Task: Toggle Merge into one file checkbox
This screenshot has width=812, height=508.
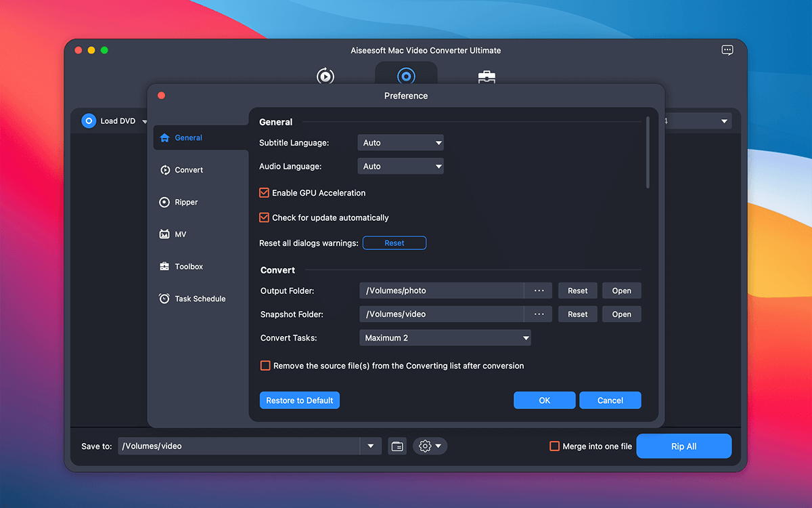Action: [x=554, y=446]
